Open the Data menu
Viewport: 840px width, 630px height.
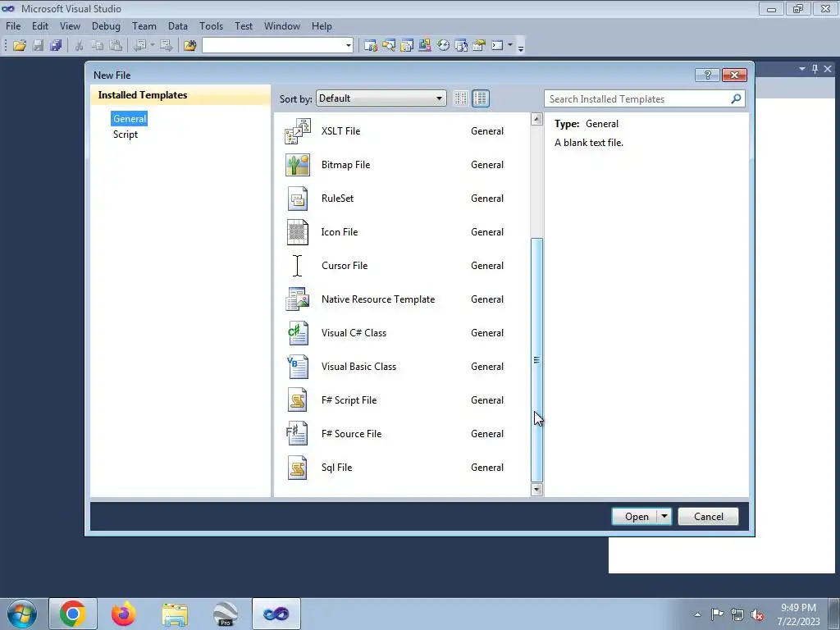click(178, 26)
